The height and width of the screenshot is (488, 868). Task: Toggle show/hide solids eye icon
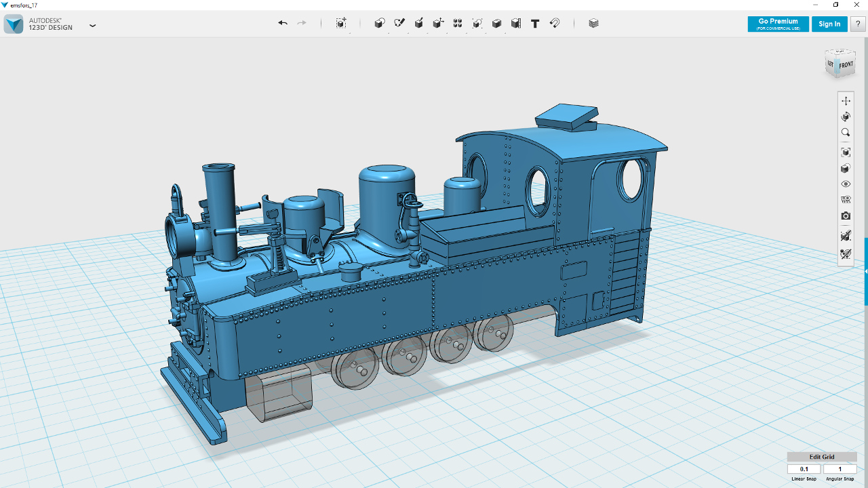pyautogui.click(x=846, y=184)
